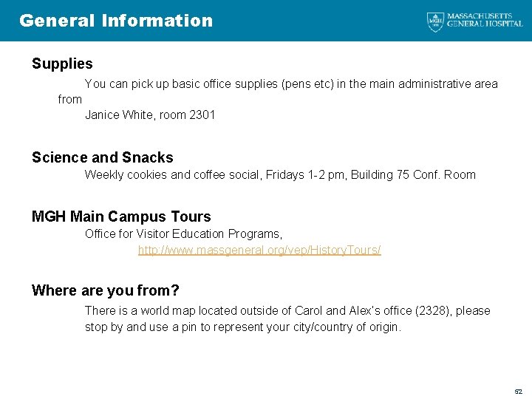
Task: Click the pin your city/country of origin line
Action: point(243,327)
